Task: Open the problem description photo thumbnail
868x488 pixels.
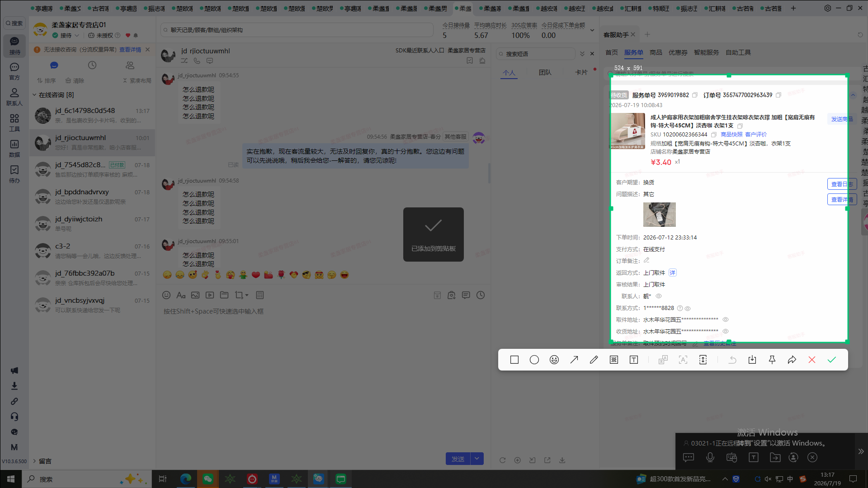Action: tap(660, 214)
